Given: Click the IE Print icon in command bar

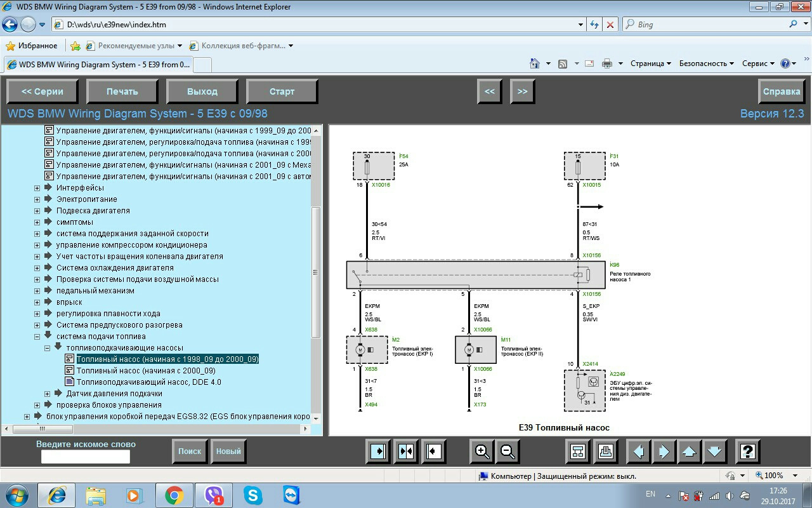Looking at the screenshot, I should coord(606,63).
